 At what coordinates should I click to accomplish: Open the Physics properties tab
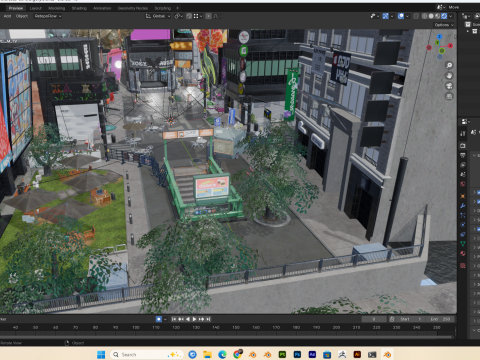463,225
